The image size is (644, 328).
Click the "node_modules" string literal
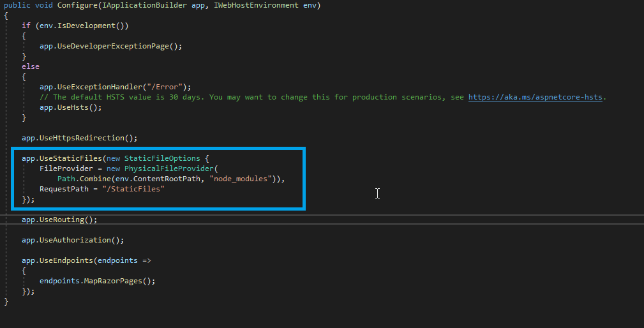[x=241, y=179]
